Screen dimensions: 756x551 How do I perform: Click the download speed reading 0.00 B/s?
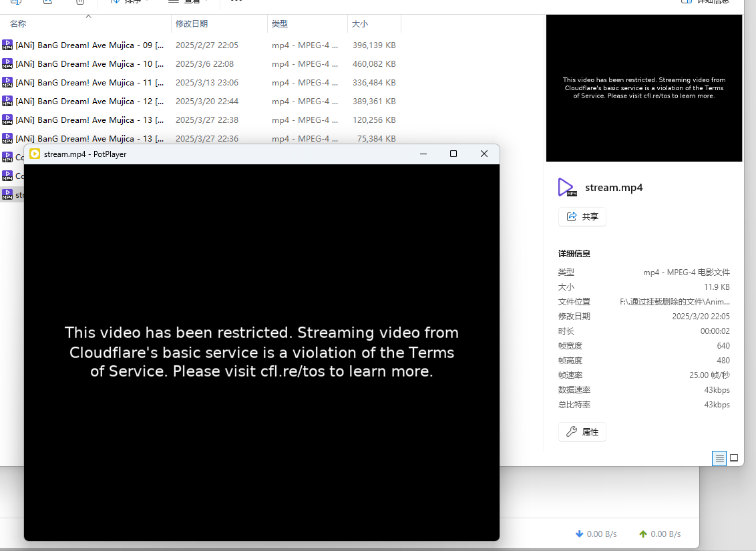pos(602,534)
